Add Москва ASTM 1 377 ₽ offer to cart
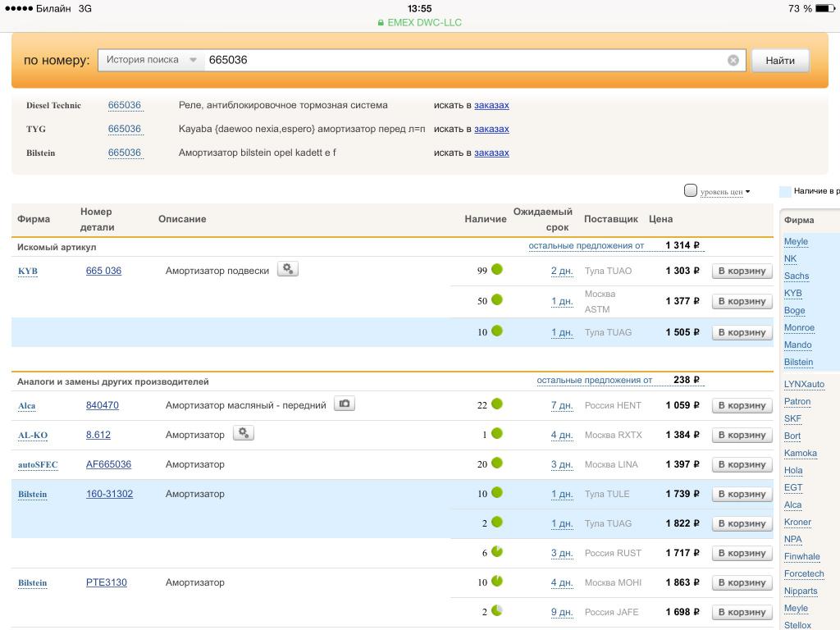Screen dimensions: 840x630 (x=742, y=302)
